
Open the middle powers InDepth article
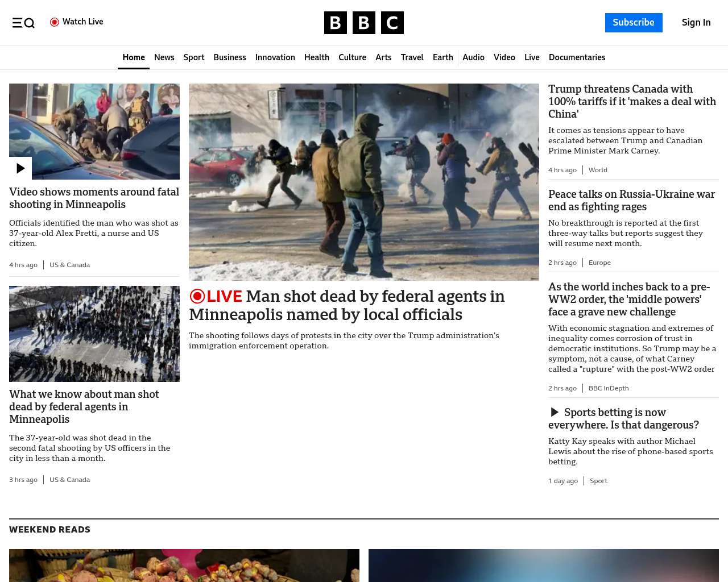point(629,299)
